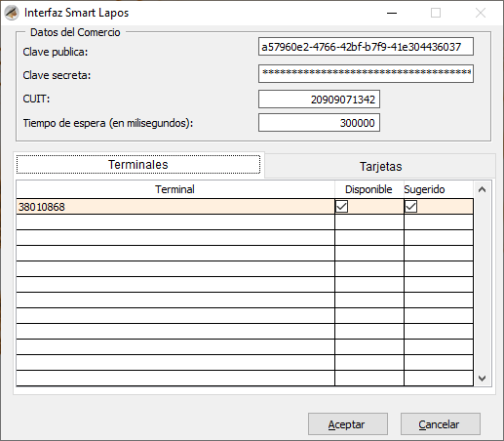Discard changes with the Cancelar button
The width and height of the screenshot is (504, 441).
(441, 424)
